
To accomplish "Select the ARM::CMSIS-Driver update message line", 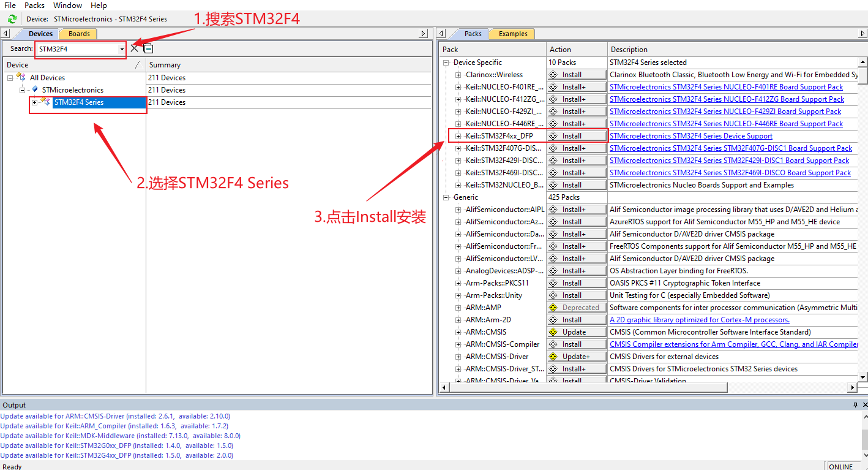I will (x=115, y=416).
